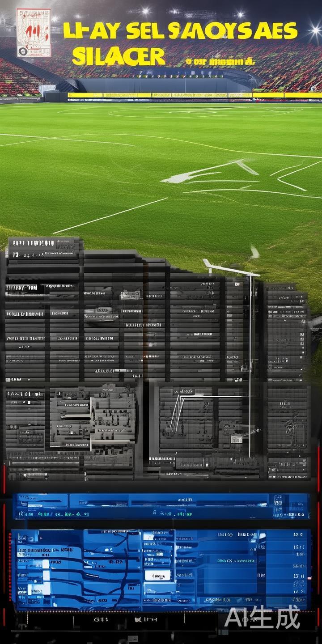Open the small image thumbnail in gray table

click(x=130, y=294)
